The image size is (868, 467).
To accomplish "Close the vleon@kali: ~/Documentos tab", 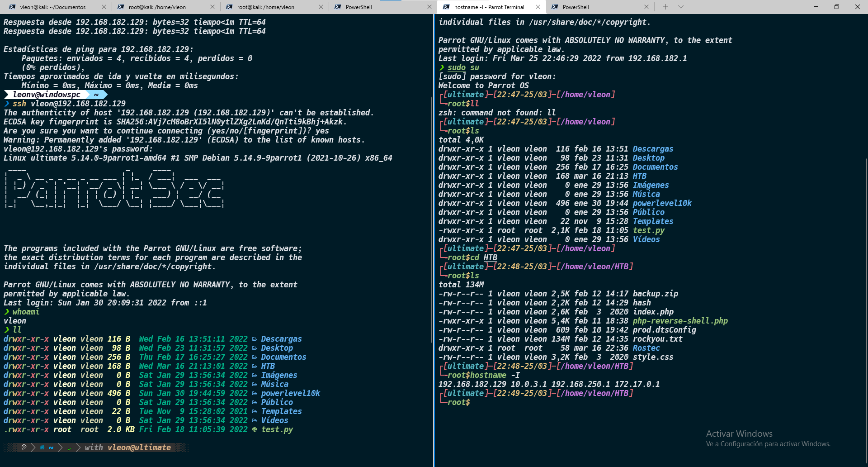I will (x=104, y=7).
